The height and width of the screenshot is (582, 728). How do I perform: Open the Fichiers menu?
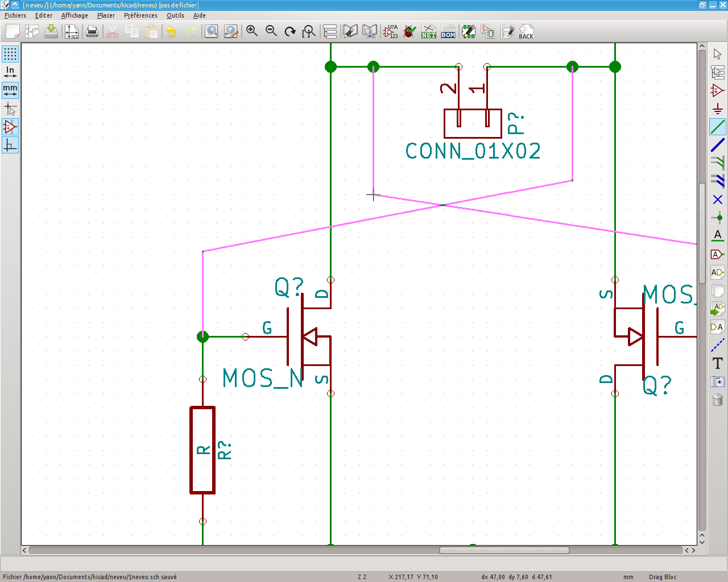click(x=15, y=15)
